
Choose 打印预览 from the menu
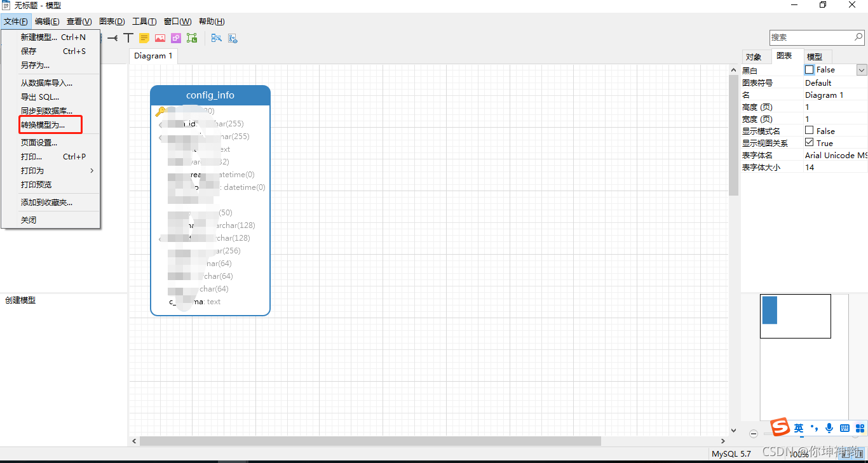[x=50, y=185]
